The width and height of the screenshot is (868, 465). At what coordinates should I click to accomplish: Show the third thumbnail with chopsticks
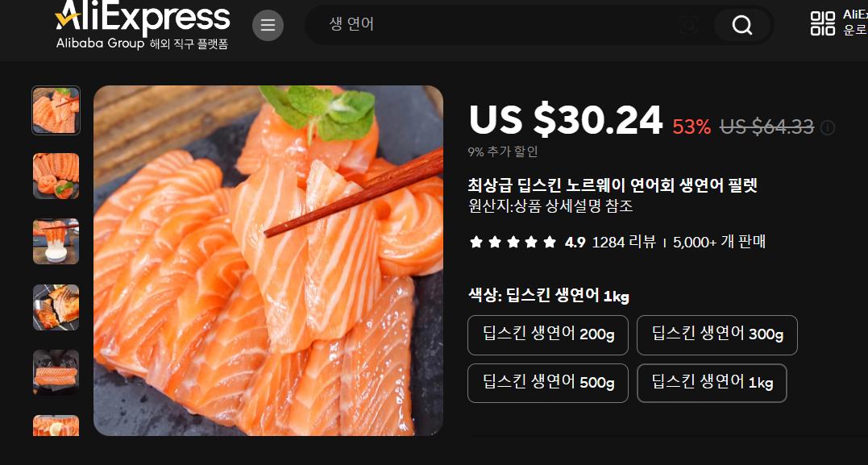pyautogui.click(x=56, y=241)
